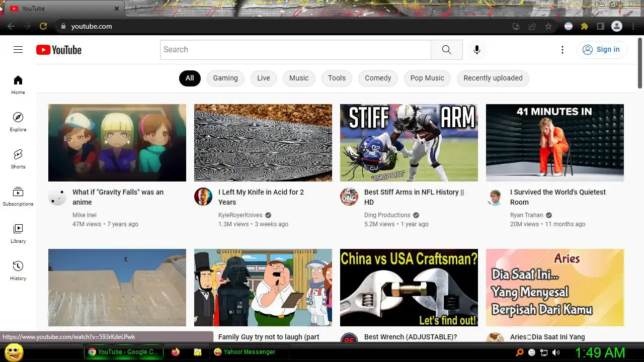This screenshot has width=644, height=362.
Task: Select the All filter chip
Action: pos(190,78)
